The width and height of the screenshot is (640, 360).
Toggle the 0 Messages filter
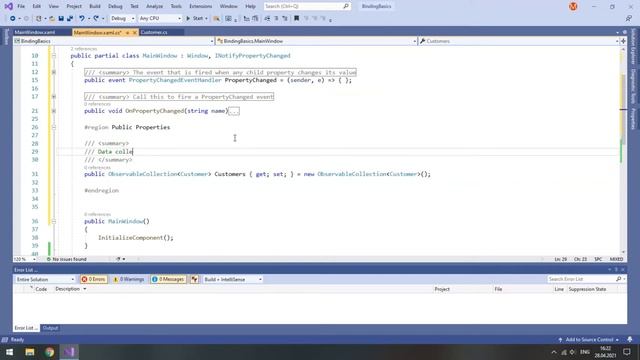pyautogui.click(x=168, y=279)
